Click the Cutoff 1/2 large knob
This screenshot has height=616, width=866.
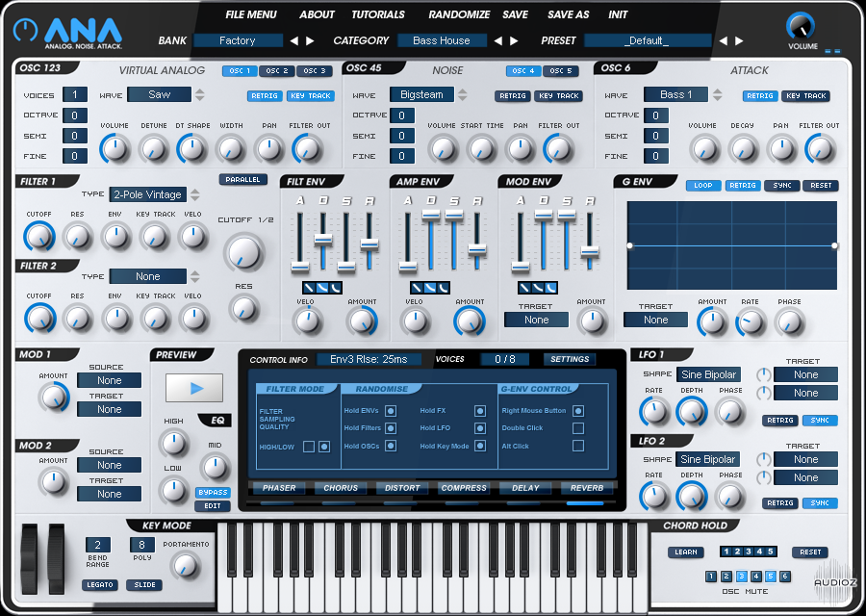(x=243, y=252)
